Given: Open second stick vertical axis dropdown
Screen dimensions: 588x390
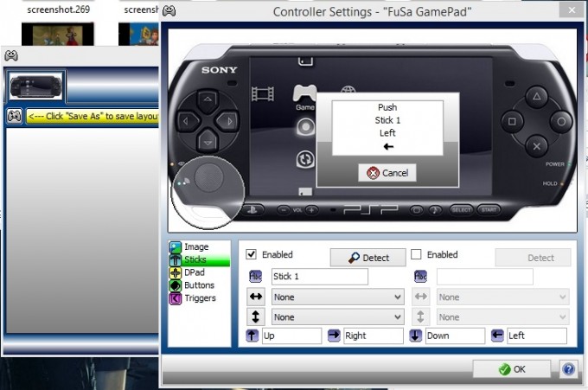Looking at the screenshot, I should pos(503,317).
